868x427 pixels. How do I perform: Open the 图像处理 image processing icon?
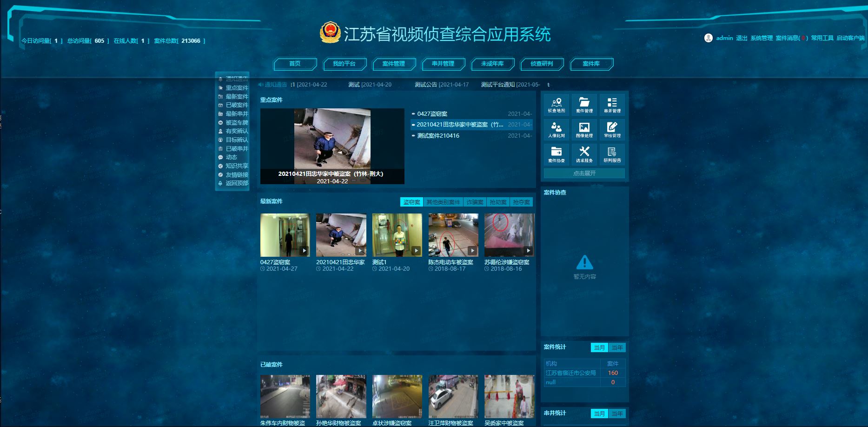click(584, 129)
